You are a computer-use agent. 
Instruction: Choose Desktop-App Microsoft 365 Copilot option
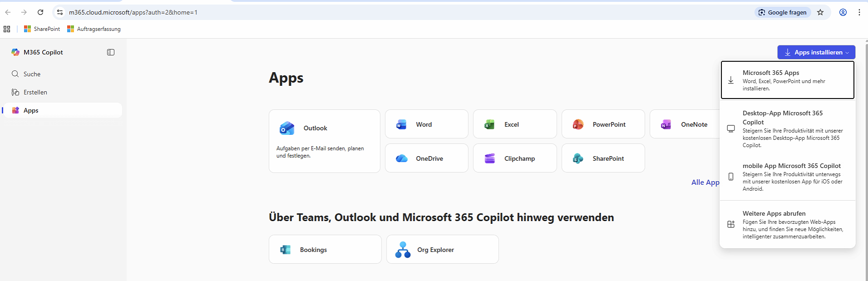(x=787, y=129)
